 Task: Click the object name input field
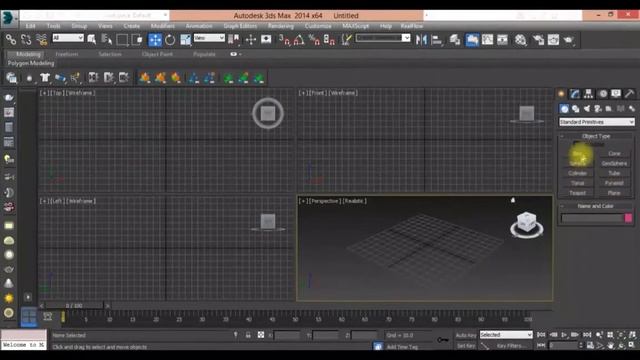592,218
